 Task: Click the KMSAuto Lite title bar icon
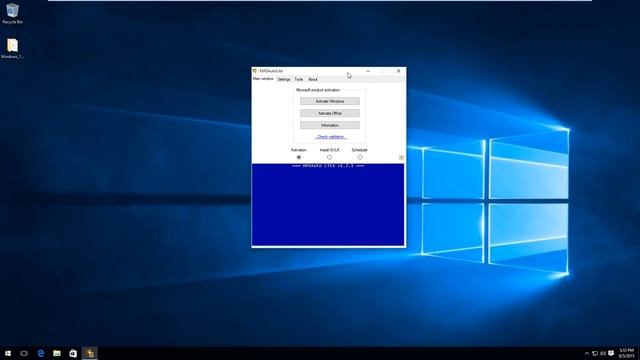point(255,71)
